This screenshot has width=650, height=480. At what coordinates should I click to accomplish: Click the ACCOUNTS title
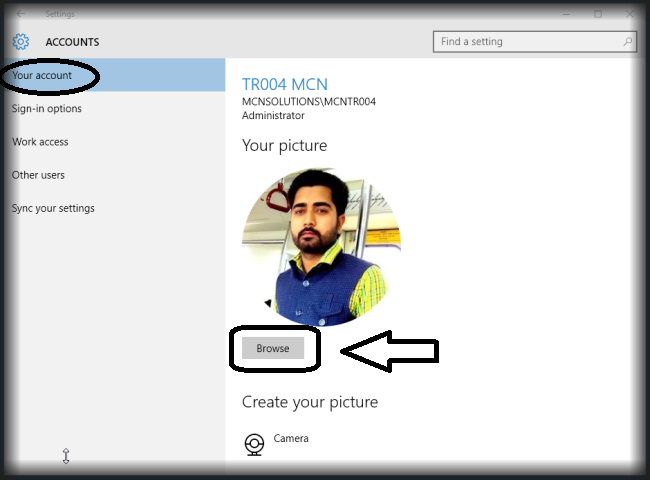72,42
